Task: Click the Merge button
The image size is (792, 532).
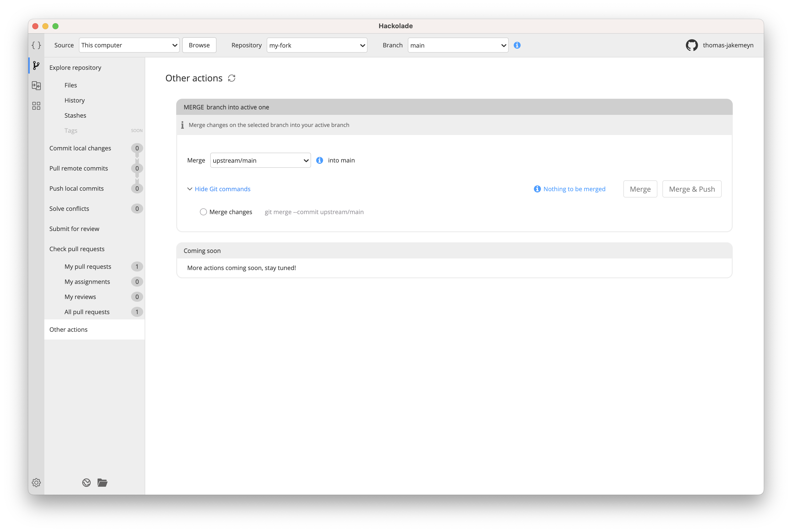Action: coord(640,189)
